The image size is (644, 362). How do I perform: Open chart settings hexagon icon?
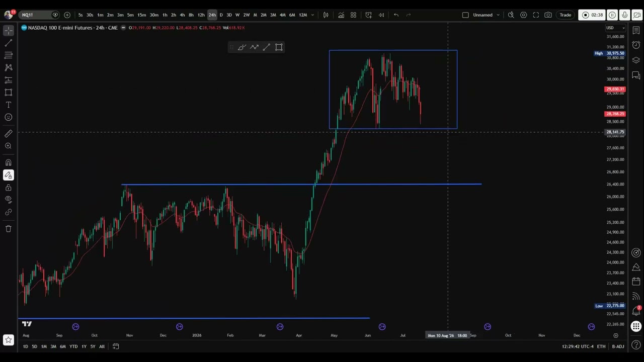click(523, 15)
